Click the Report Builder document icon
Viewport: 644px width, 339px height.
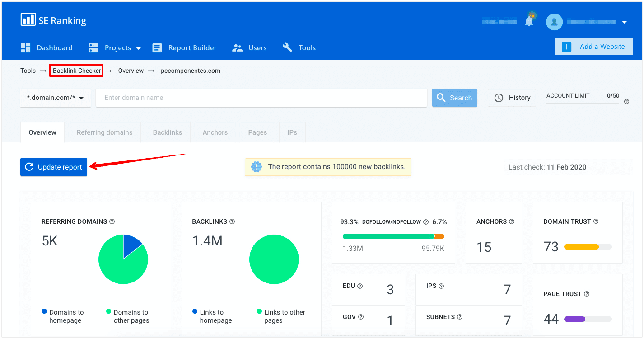coord(157,48)
